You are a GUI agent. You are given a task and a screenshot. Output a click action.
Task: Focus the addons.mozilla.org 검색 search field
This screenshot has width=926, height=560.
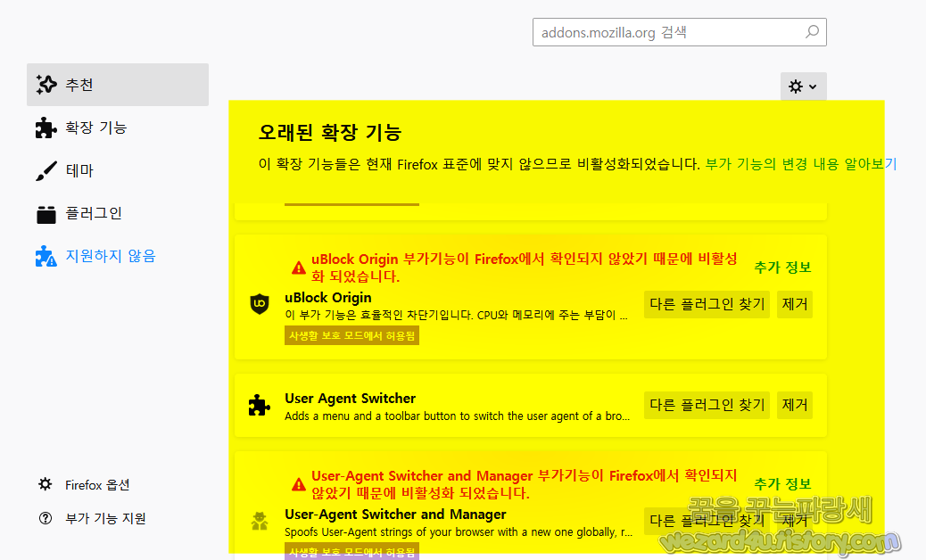coord(679,32)
